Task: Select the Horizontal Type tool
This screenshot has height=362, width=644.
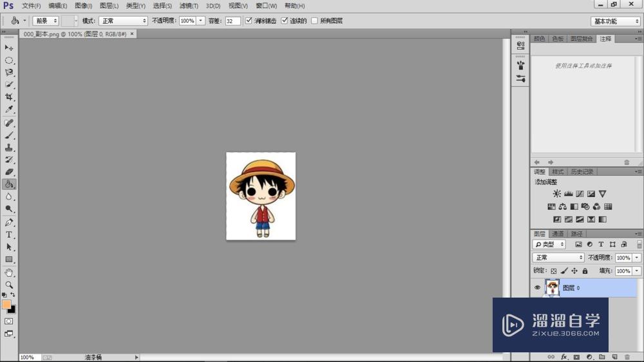Action: 8,234
